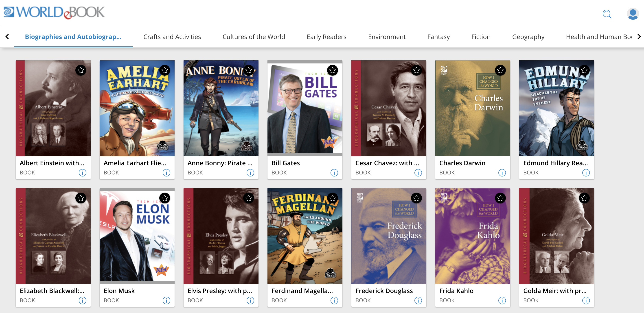Open info icon for Ferdinand Magellan
This screenshot has width=644, height=313.
(x=334, y=300)
